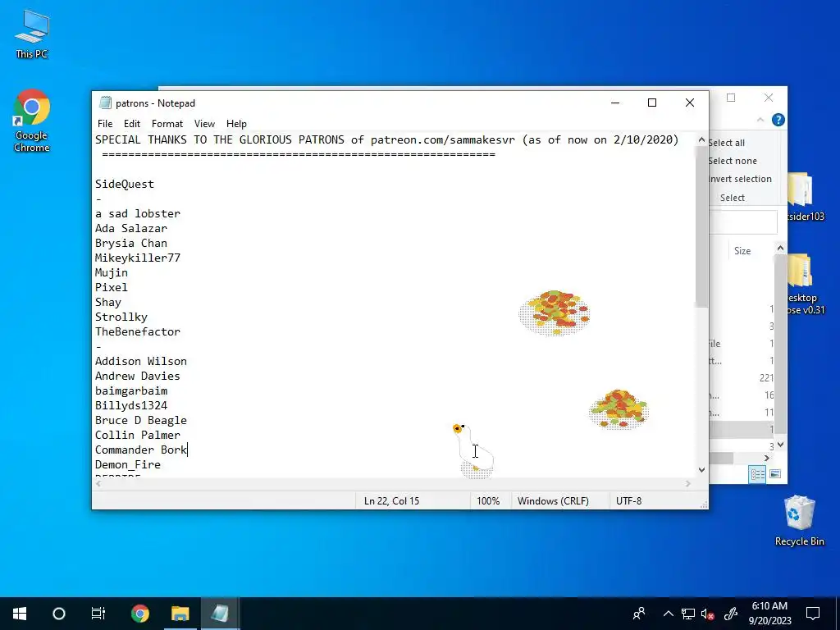The image size is (840, 630).
Task: Click Explorer file list scroll up arrow
Action: tap(780, 248)
